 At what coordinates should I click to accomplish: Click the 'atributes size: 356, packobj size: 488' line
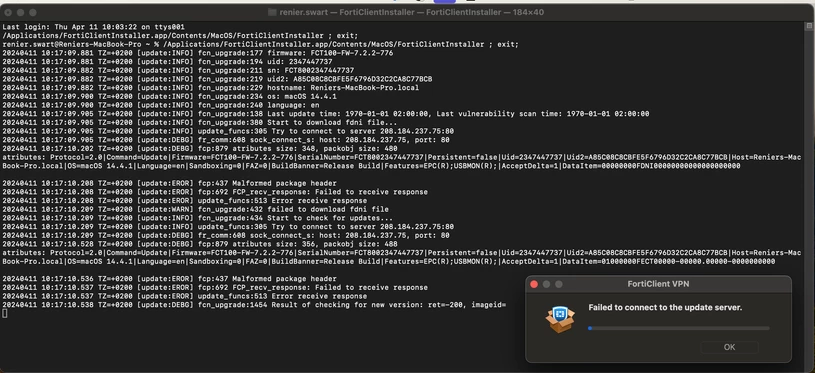(200, 244)
